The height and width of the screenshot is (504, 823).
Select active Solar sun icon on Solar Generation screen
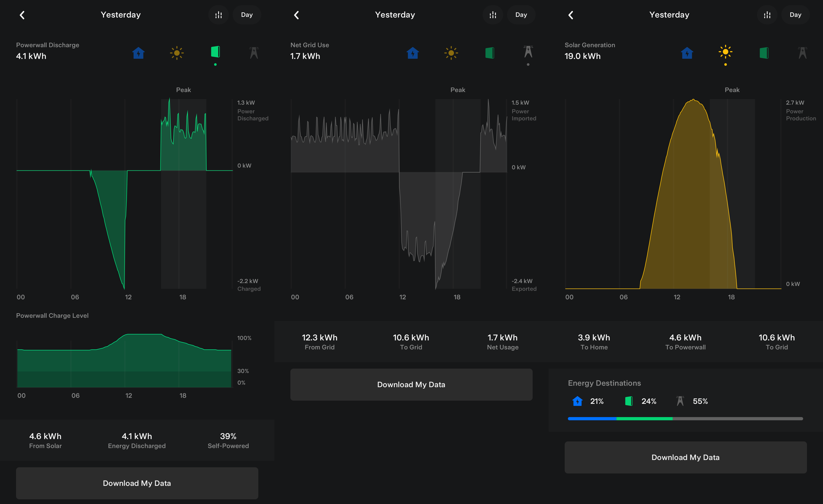click(x=725, y=52)
